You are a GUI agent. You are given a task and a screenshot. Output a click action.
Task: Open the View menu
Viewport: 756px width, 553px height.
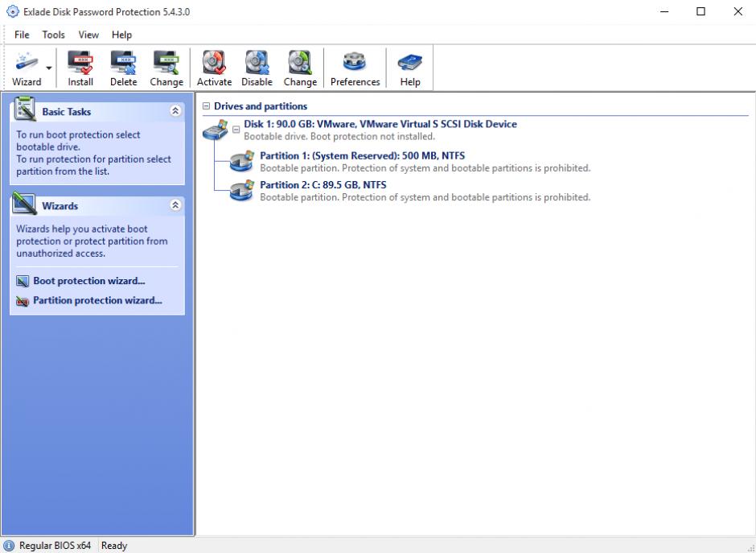click(x=88, y=35)
